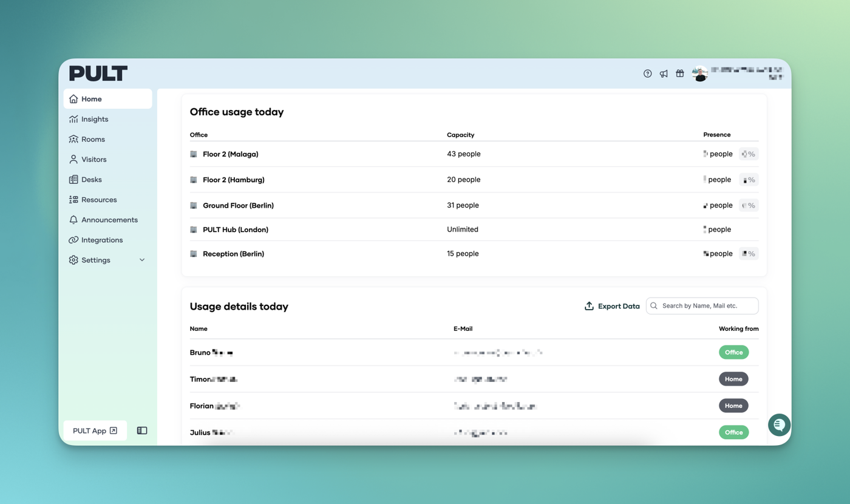The width and height of the screenshot is (850, 504).
Task: Click the Export Data upload icon
Action: [x=589, y=306]
